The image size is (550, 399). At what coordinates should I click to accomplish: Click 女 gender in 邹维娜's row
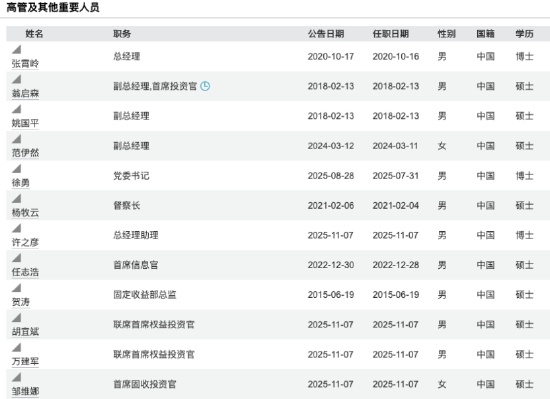442,384
